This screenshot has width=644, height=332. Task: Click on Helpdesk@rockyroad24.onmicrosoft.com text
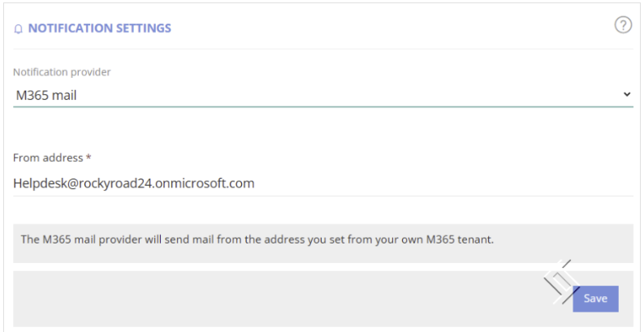[x=134, y=183]
